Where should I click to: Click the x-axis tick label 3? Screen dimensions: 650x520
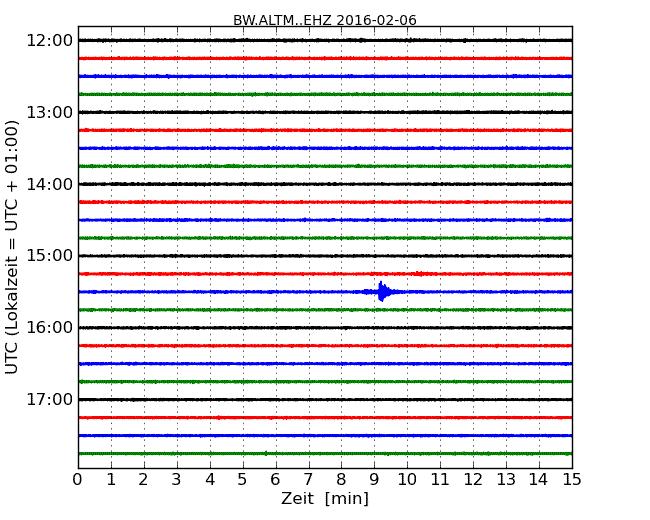coord(177,480)
